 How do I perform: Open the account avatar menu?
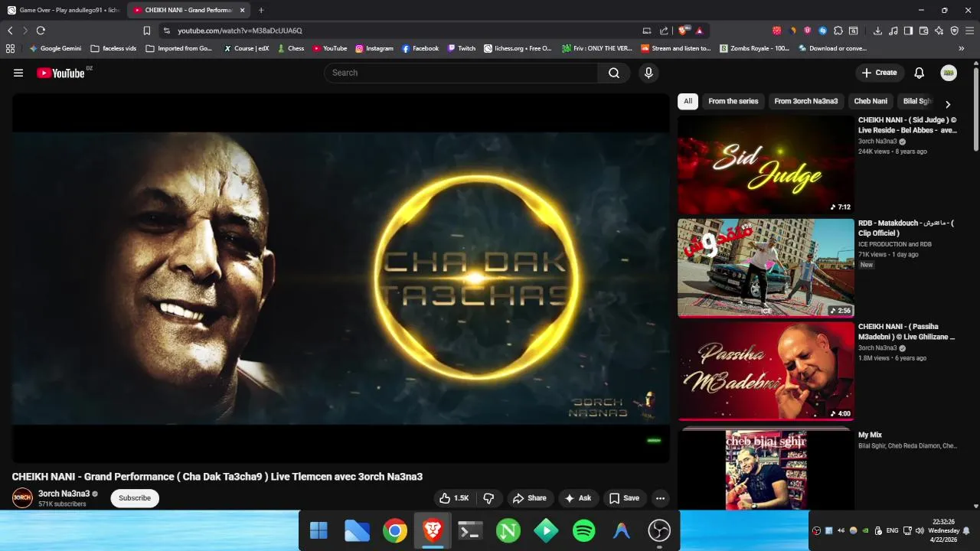coord(949,73)
